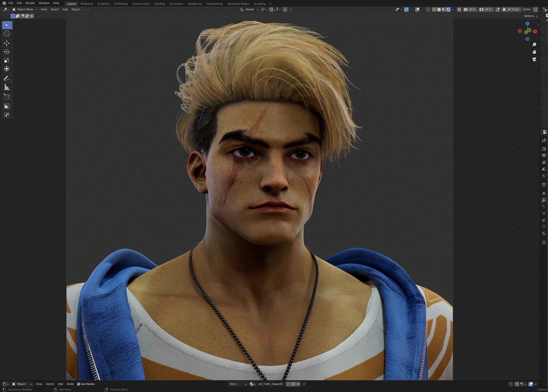Toggle the viewport gizmos button
The image size is (548, 392).
coord(406,9)
